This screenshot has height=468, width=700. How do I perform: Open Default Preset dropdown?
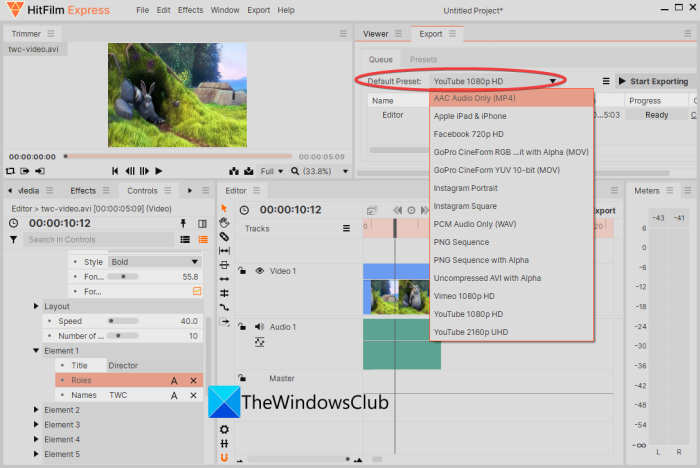495,81
